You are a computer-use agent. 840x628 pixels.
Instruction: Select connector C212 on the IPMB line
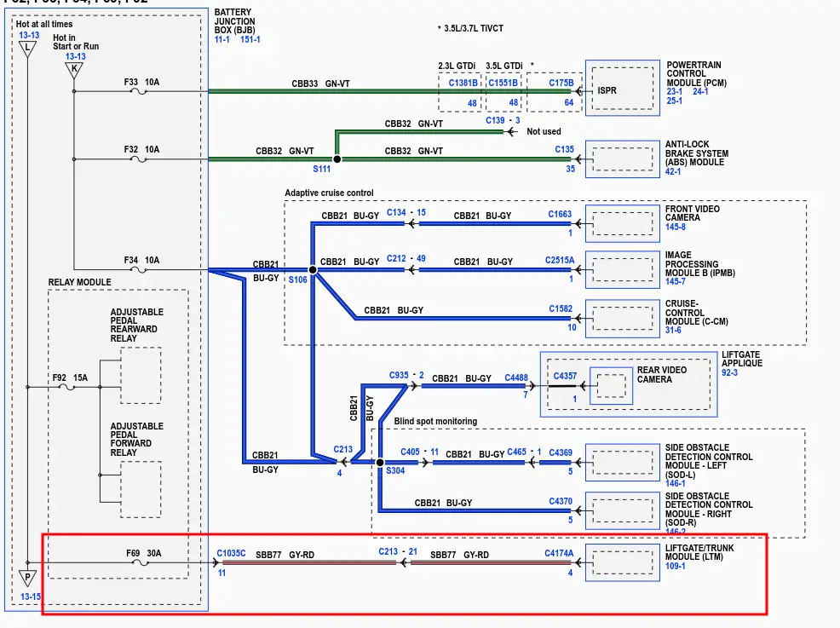[x=396, y=259]
